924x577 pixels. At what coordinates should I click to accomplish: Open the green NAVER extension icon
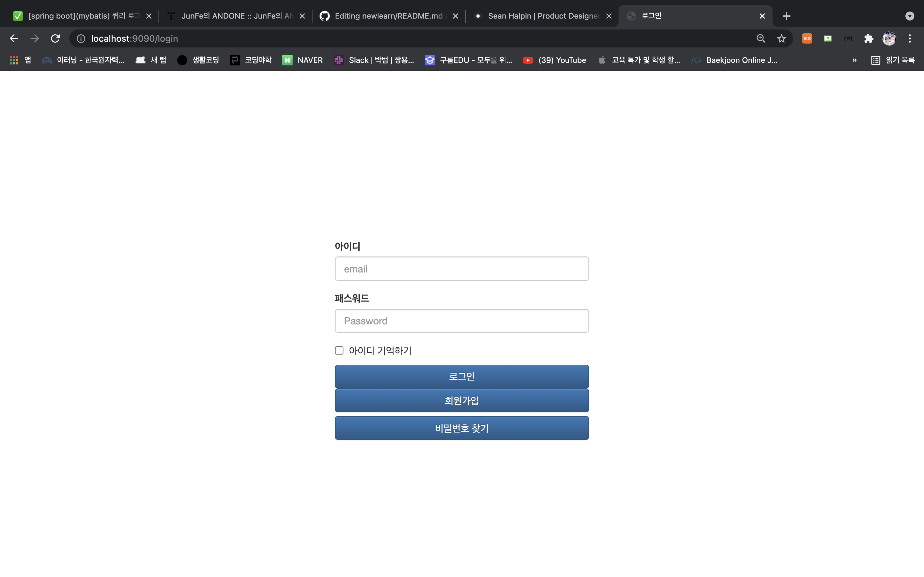point(827,38)
